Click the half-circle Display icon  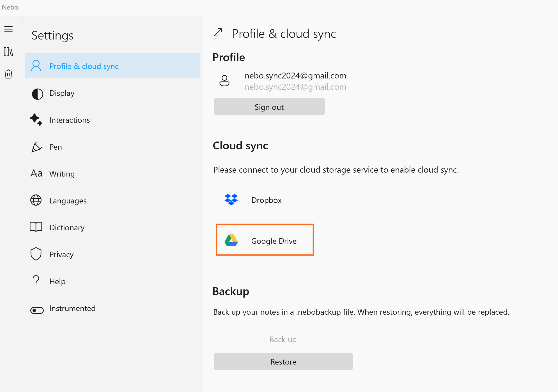37,94
